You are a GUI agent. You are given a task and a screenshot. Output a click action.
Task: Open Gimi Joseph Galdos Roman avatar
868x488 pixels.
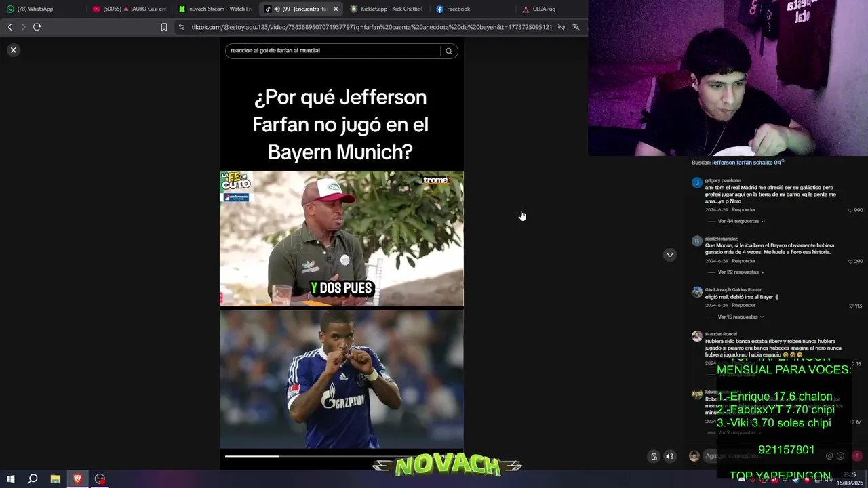[x=696, y=292]
